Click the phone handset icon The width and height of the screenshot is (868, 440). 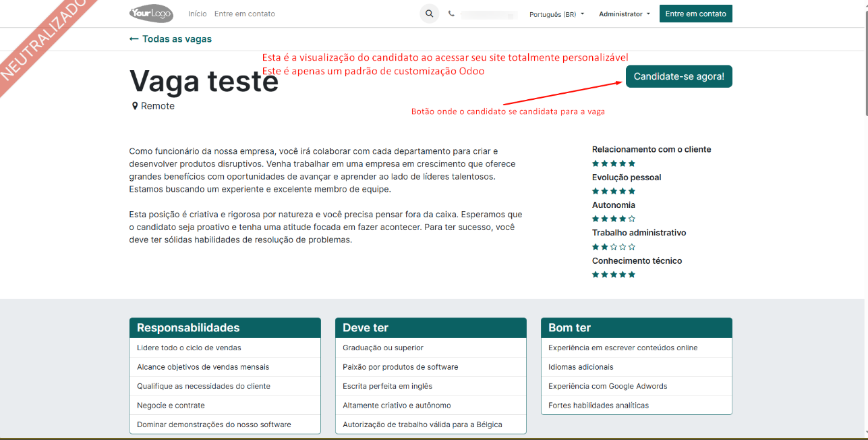click(451, 13)
